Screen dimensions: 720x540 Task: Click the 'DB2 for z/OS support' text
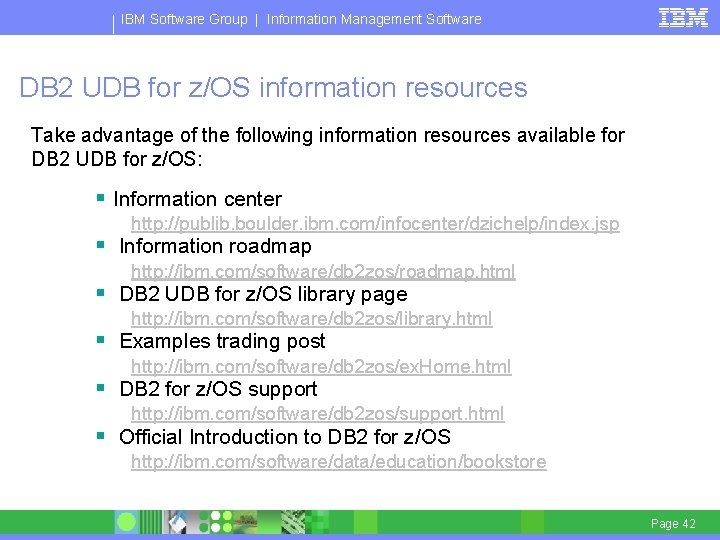coord(218,389)
